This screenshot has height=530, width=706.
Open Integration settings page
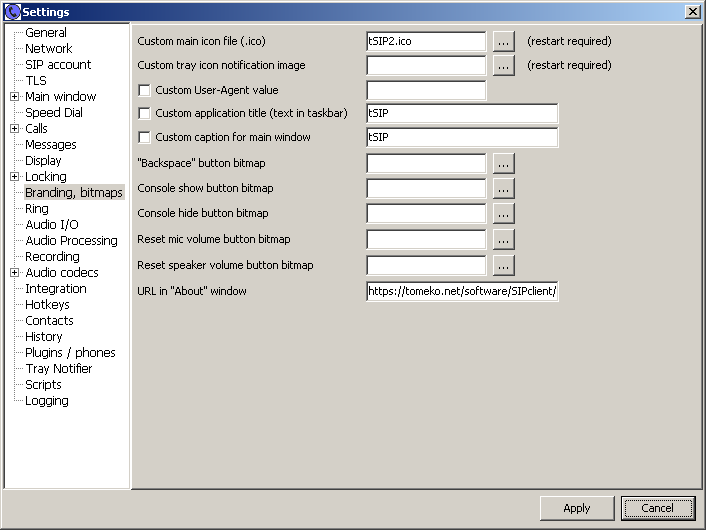[56, 289]
